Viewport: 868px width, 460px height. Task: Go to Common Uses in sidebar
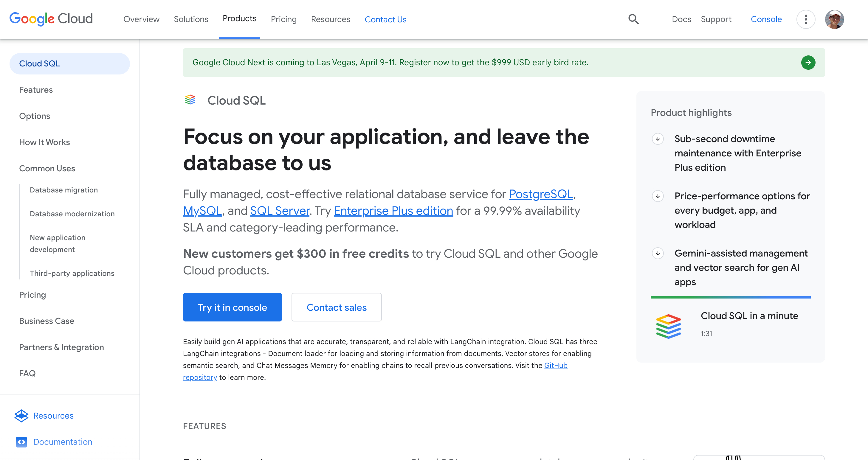(47, 168)
